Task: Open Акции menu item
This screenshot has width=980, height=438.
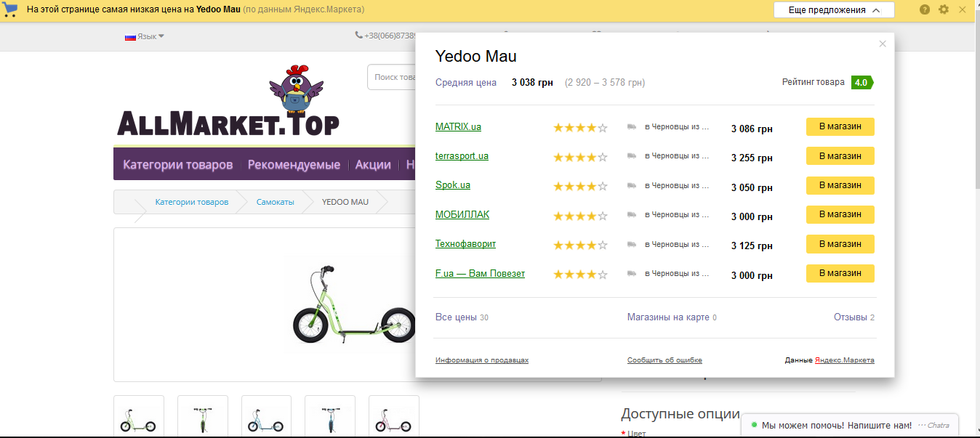Action: pos(373,165)
